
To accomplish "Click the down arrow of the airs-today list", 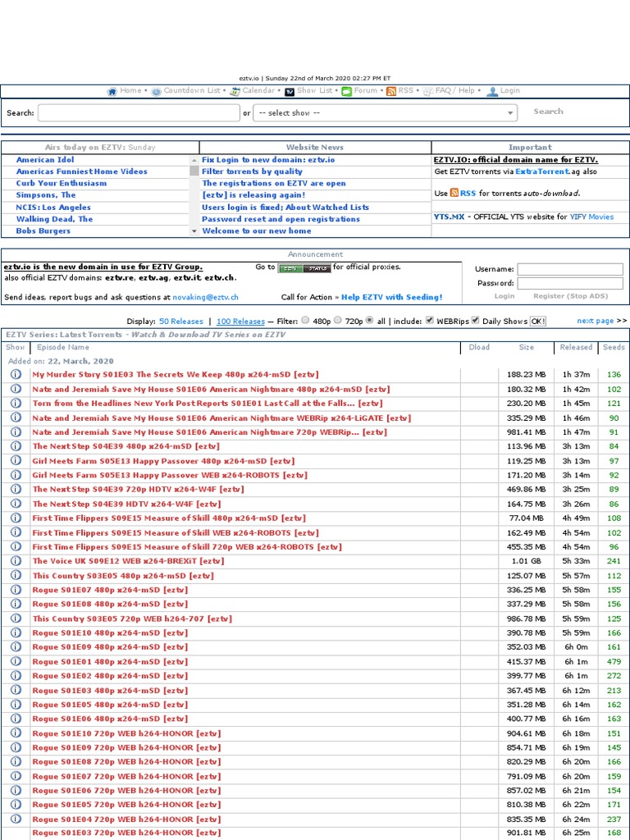I will point(194,231).
